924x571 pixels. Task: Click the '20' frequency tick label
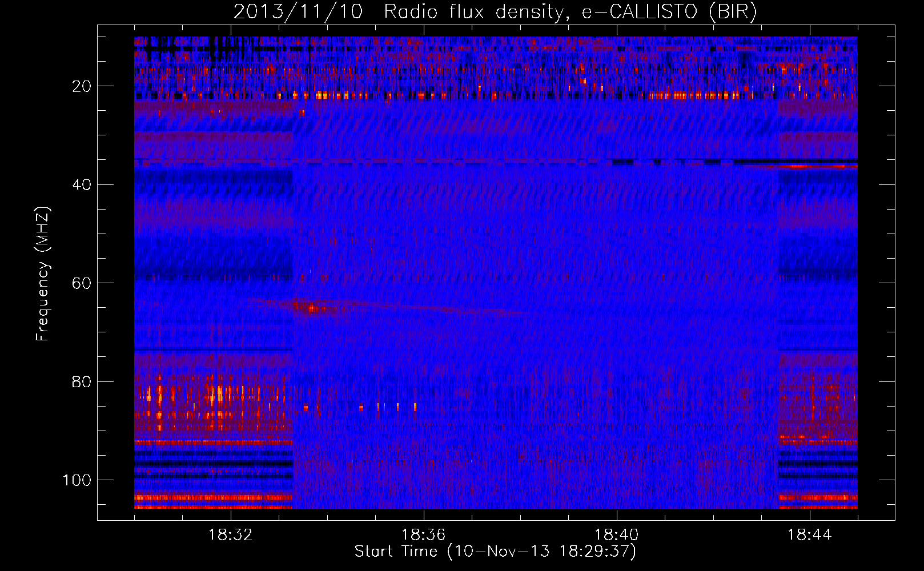[x=82, y=86]
